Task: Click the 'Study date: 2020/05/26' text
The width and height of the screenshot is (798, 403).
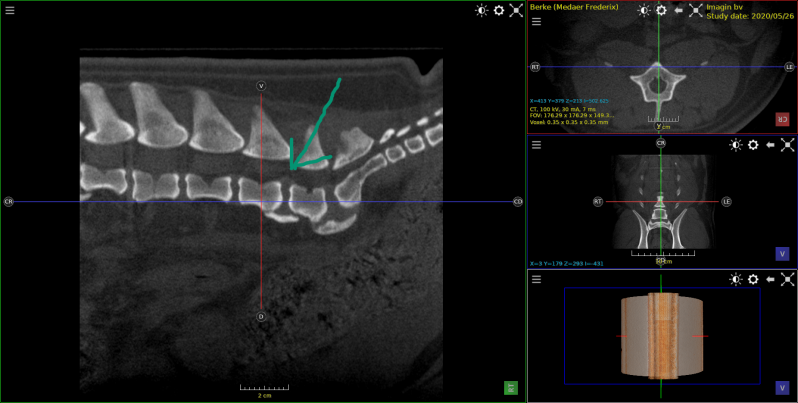Action: pos(750,16)
